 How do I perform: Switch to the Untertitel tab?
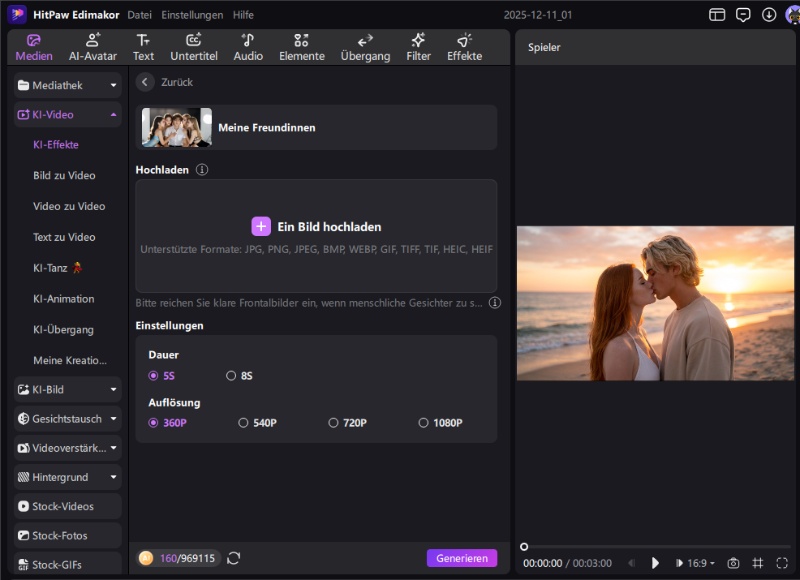point(194,47)
